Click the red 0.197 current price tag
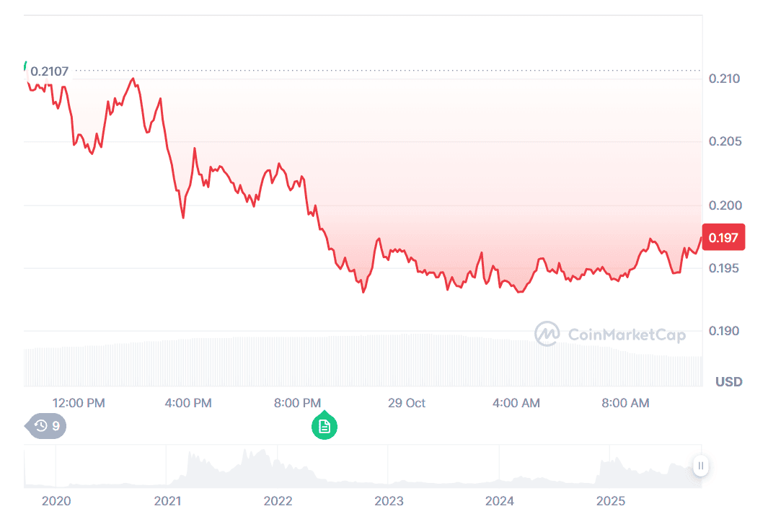Viewport: 768px width, 532px height. [723, 237]
